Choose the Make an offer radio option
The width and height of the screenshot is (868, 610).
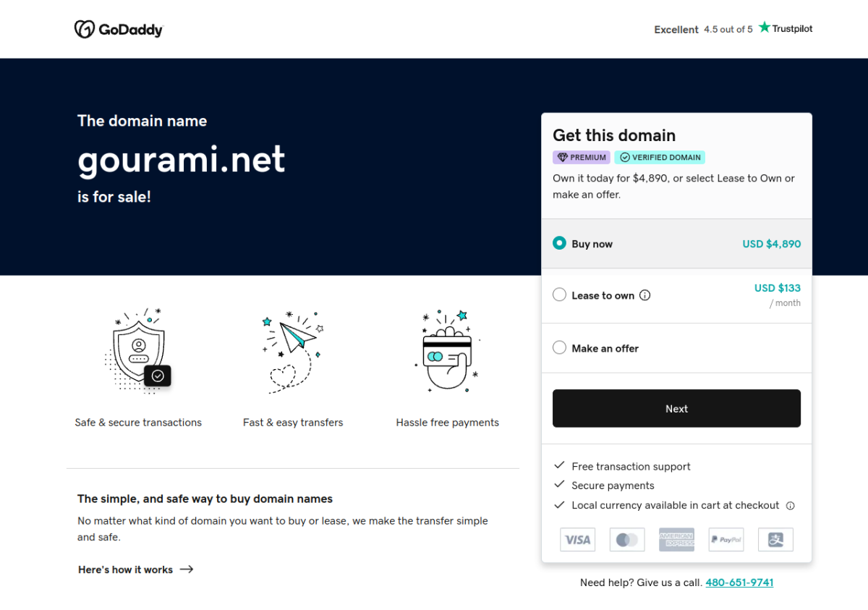tap(559, 348)
